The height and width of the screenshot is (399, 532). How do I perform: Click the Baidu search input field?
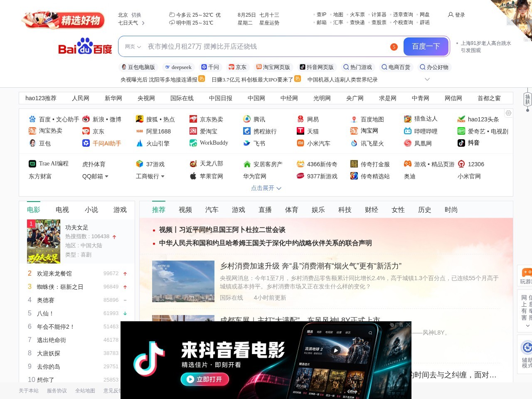point(266,47)
